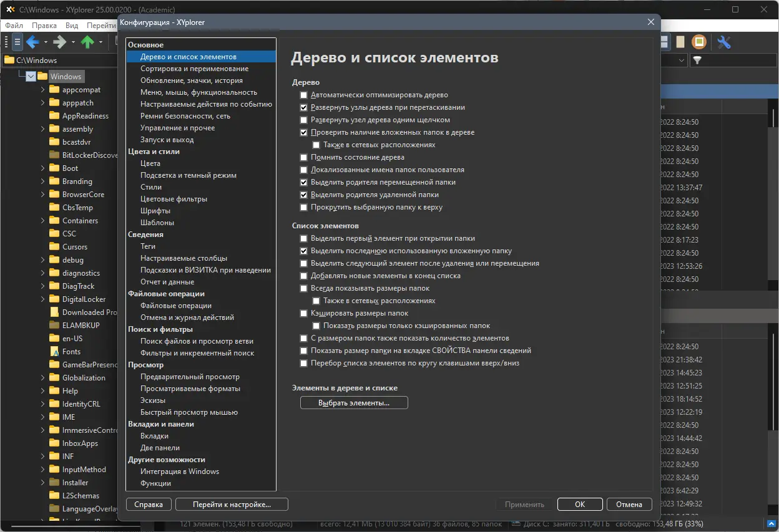Select the wrench Configuration icon on the toolbar
The height and width of the screenshot is (532, 779).
[x=724, y=42]
